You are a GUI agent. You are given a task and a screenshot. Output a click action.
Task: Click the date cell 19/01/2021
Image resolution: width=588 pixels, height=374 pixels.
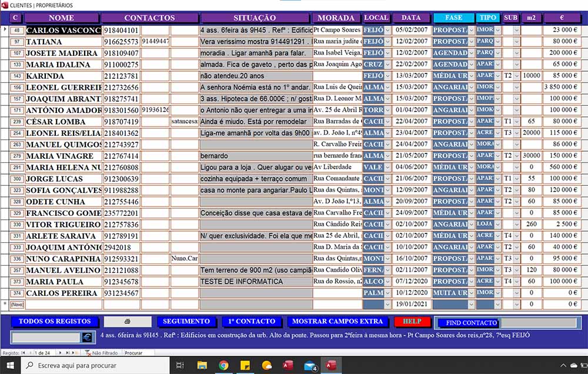[x=412, y=304]
